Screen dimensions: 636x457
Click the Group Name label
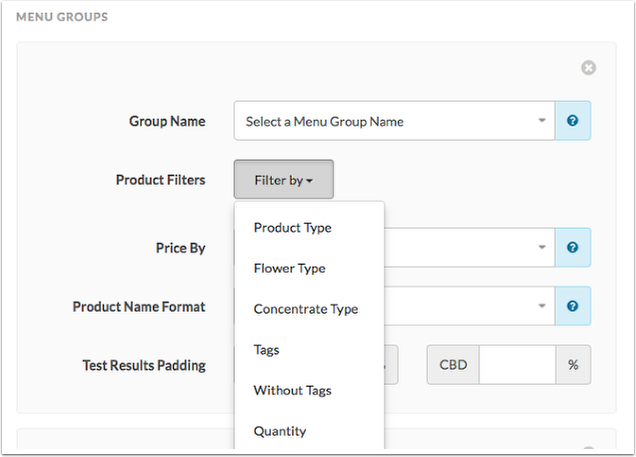click(x=167, y=121)
